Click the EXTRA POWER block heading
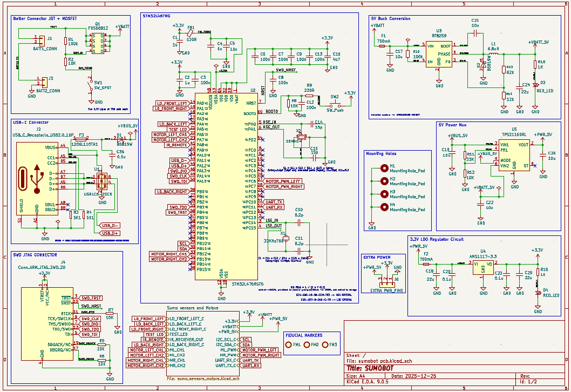Viewport: 571px width, 392px height. pos(377,257)
